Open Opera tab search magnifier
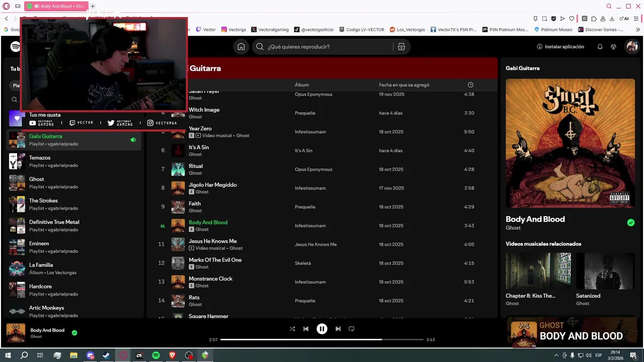644x362 pixels. 609,6
